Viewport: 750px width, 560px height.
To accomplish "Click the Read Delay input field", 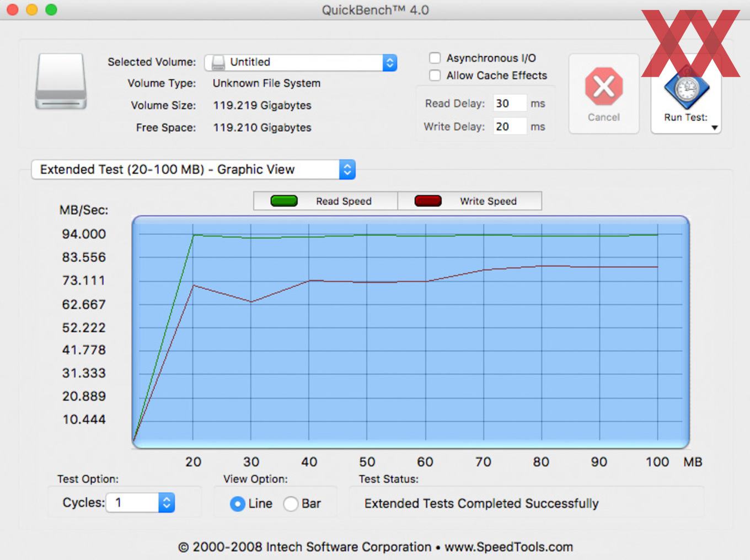I will [x=510, y=103].
